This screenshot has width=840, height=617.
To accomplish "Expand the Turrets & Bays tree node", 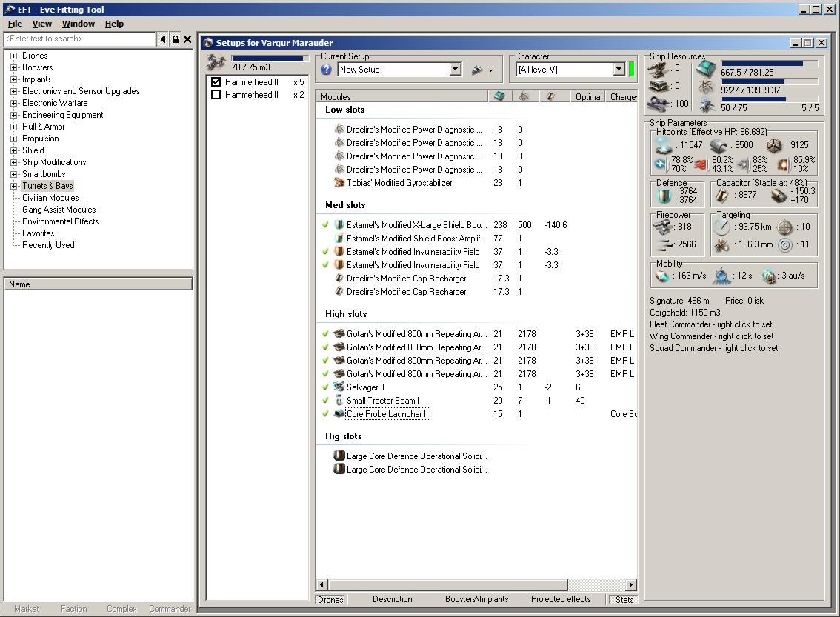I will click(x=14, y=186).
